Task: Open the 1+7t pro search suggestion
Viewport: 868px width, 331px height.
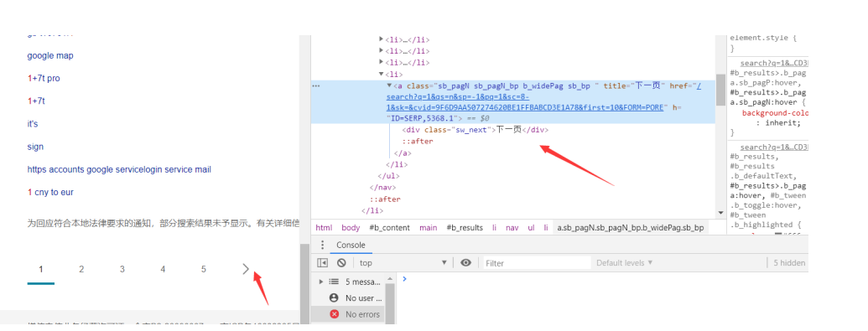Action: click(x=43, y=79)
